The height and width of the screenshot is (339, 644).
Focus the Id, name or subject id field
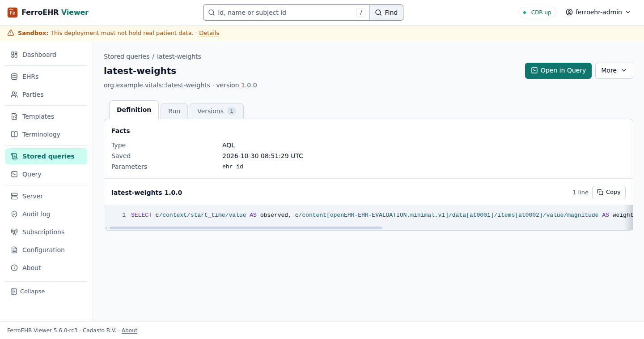(x=286, y=13)
